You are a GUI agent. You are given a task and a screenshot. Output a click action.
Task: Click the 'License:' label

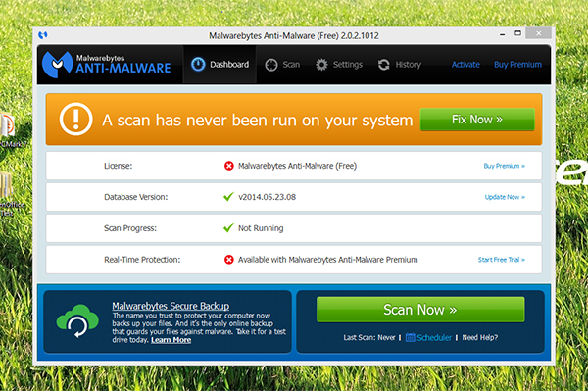119,166
